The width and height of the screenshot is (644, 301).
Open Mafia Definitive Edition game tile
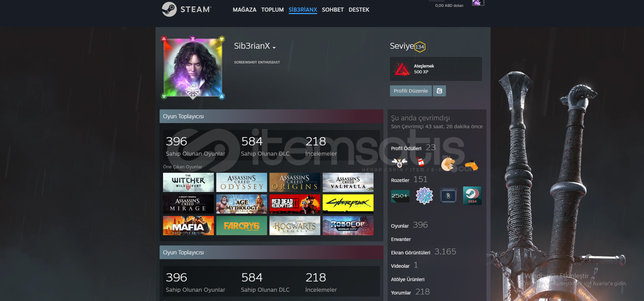point(188,226)
